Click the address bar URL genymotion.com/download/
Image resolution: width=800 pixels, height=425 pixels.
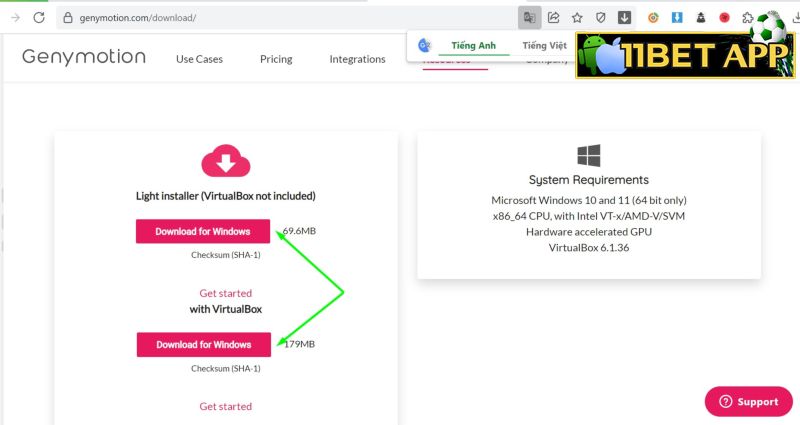pos(138,18)
